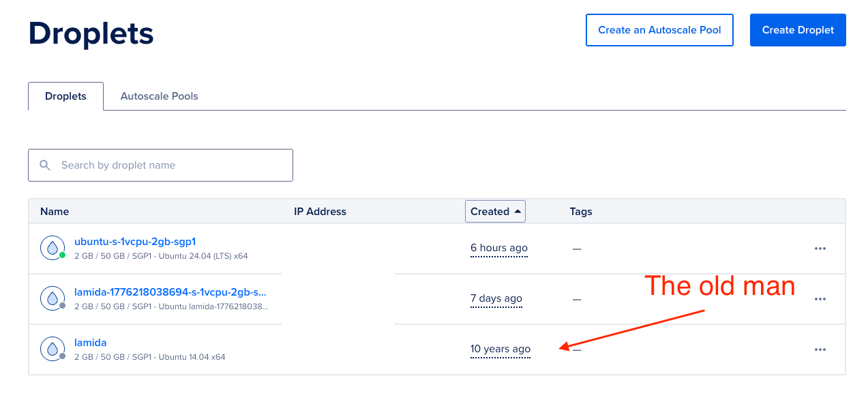Open the three-dot menu for ubuntu-s-1vcpu-2gb-sgp1

click(820, 248)
